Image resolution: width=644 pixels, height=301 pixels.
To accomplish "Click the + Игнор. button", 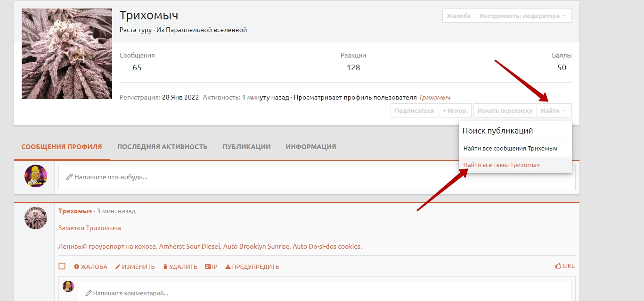I will pos(455,110).
